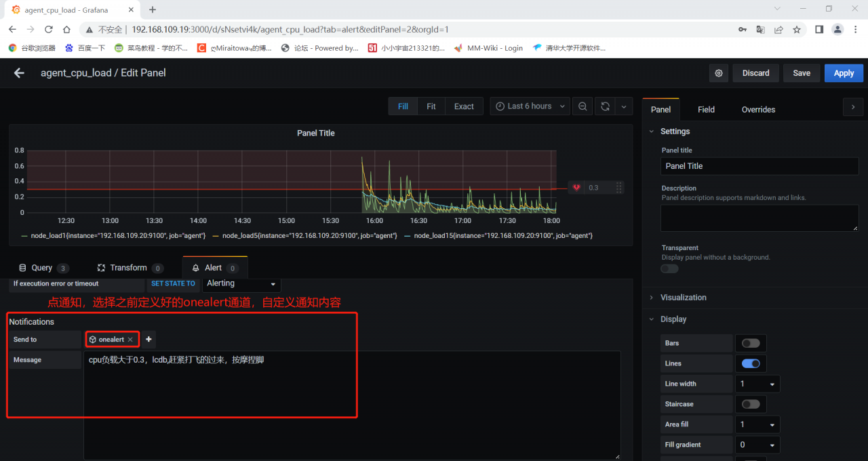Switch to the Query tab
The image size is (868, 461).
point(43,268)
